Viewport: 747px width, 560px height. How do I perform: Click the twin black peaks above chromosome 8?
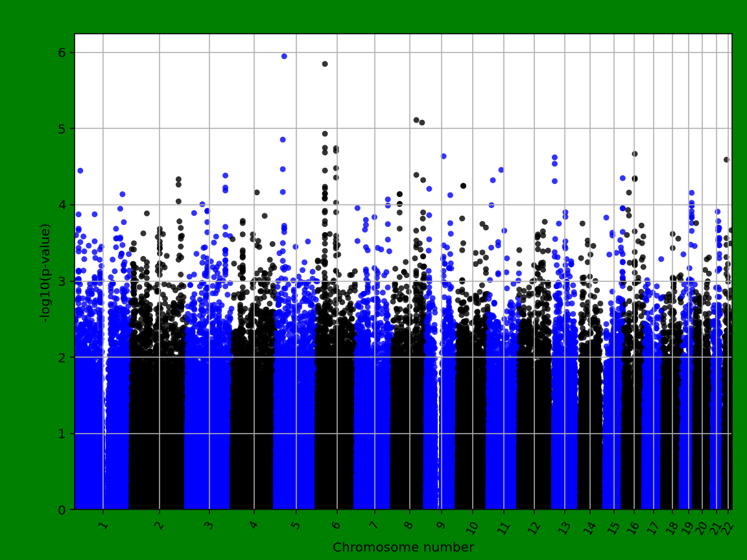[x=418, y=120]
